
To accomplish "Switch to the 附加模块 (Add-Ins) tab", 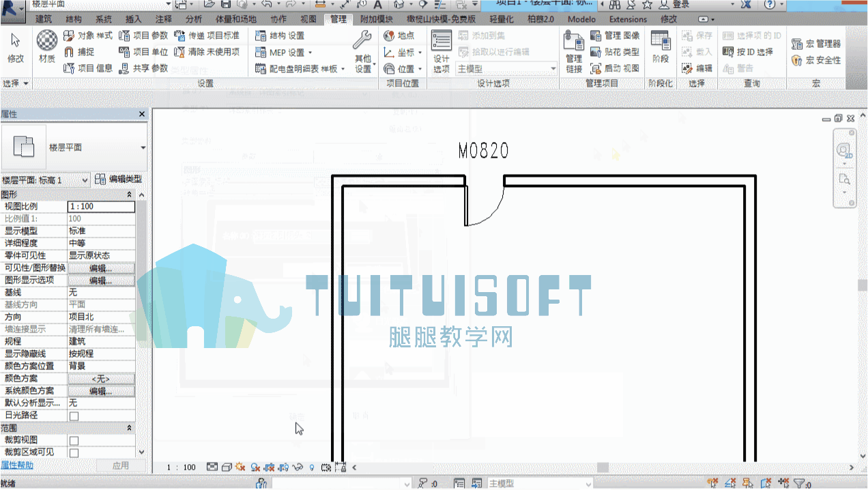I will [376, 19].
